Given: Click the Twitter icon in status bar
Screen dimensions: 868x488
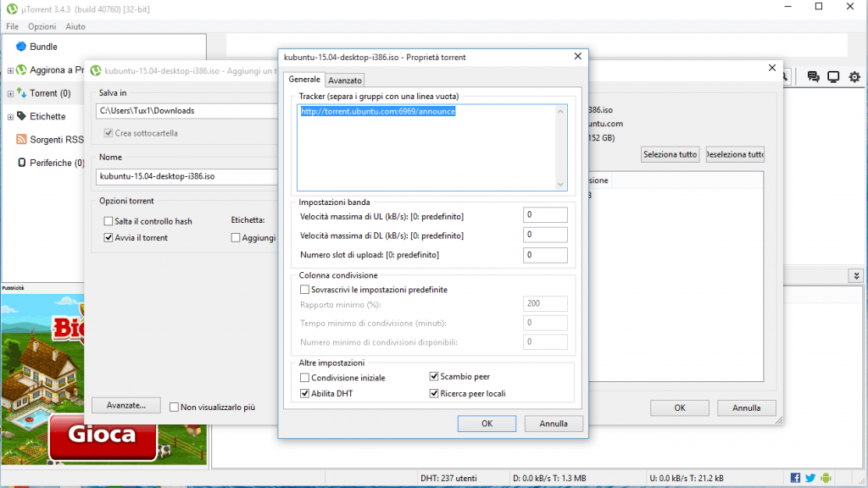Looking at the screenshot, I should 810,478.
